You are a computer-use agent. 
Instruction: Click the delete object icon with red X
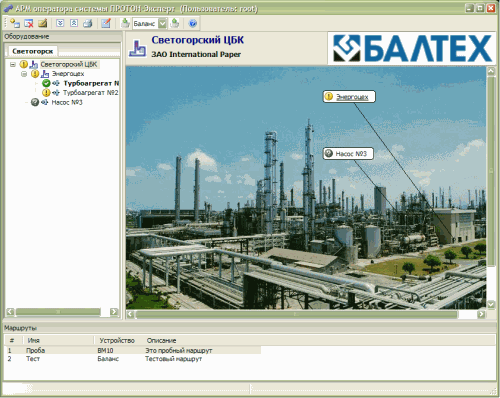tap(29, 23)
